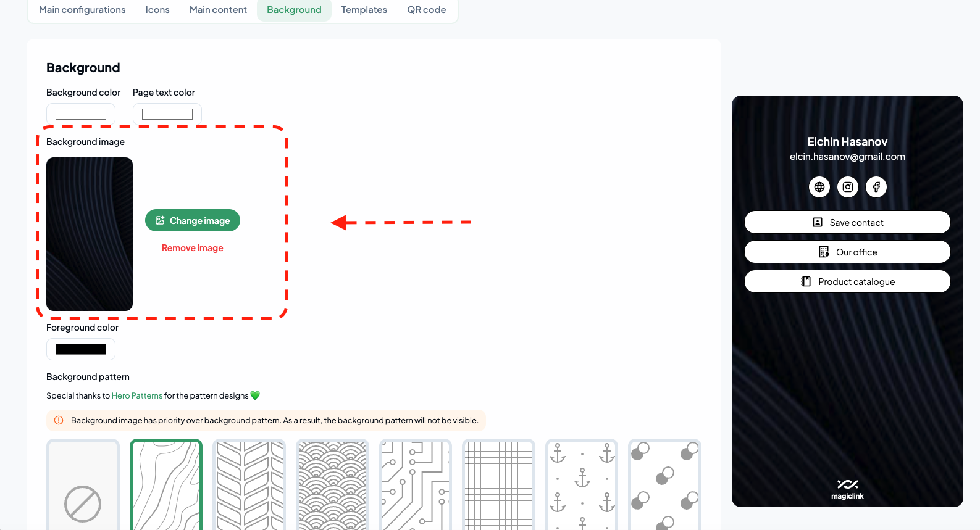Click the Change image button
Image resolution: width=980 pixels, height=530 pixels.
point(193,220)
